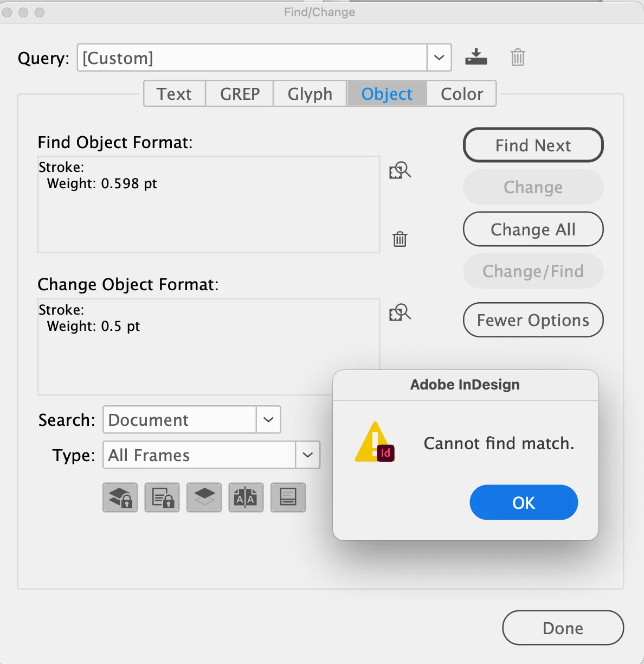Click the Fewer Options button
This screenshot has height=664, width=644.
pyautogui.click(x=533, y=320)
